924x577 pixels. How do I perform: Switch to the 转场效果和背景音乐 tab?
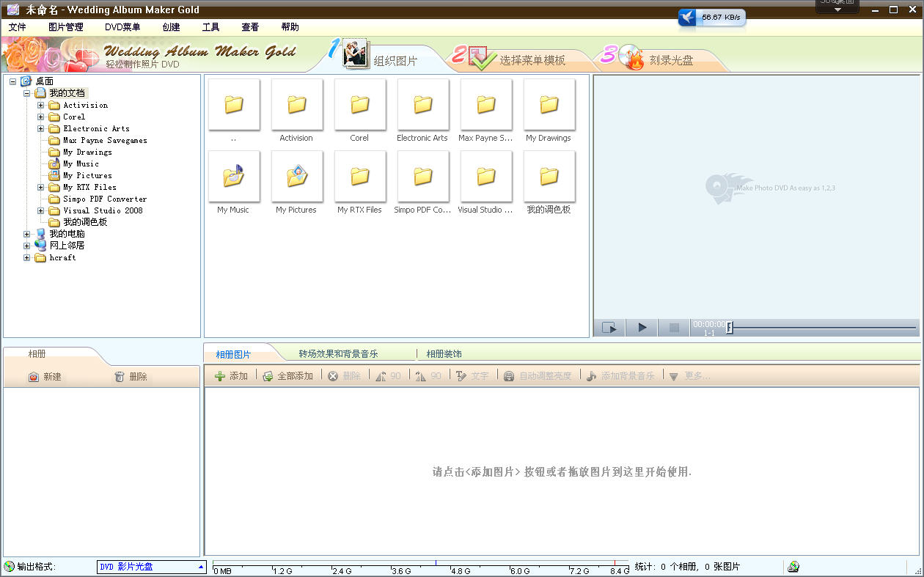tap(338, 354)
